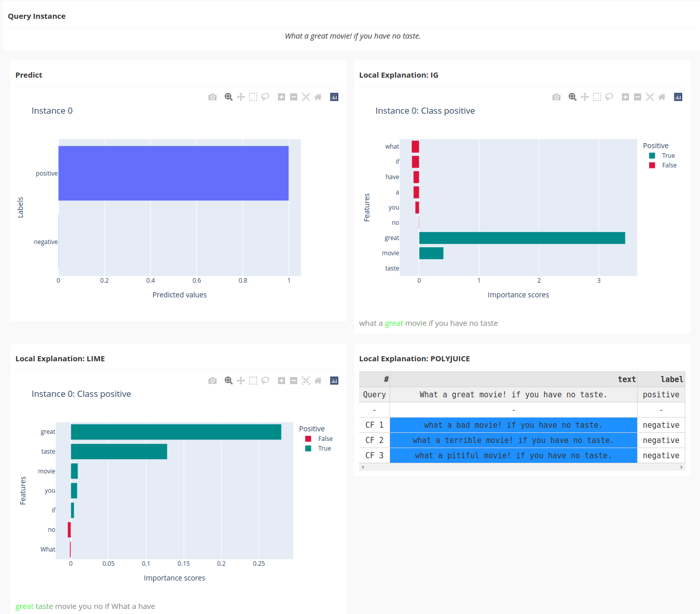Choose Box Select in LIME chart toolbar
700x614 pixels.
[x=253, y=381]
